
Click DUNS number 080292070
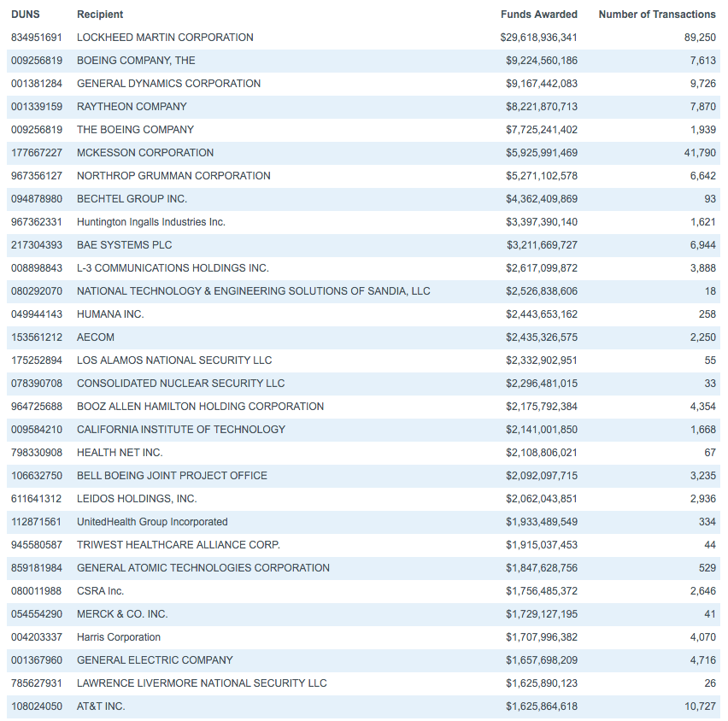click(x=36, y=291)
